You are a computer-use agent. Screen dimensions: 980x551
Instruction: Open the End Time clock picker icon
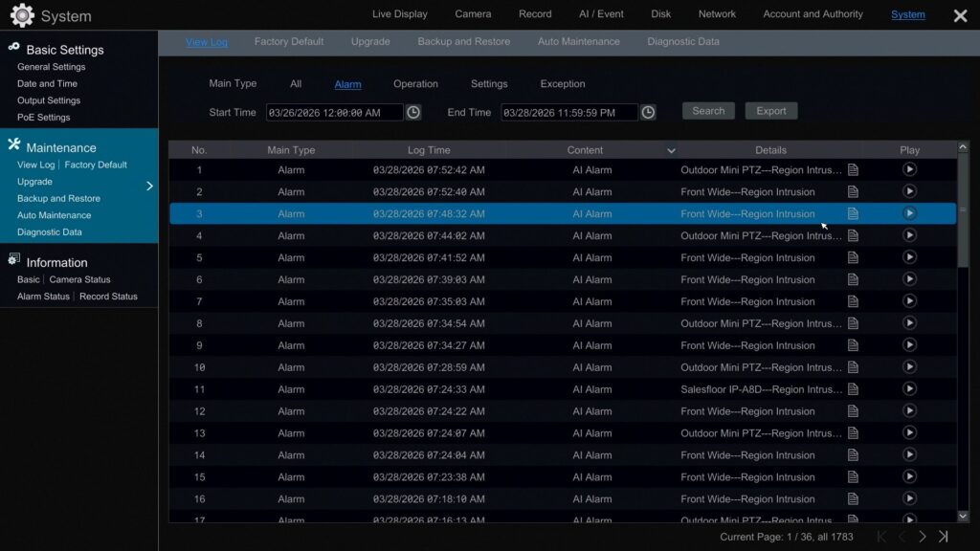648,111
